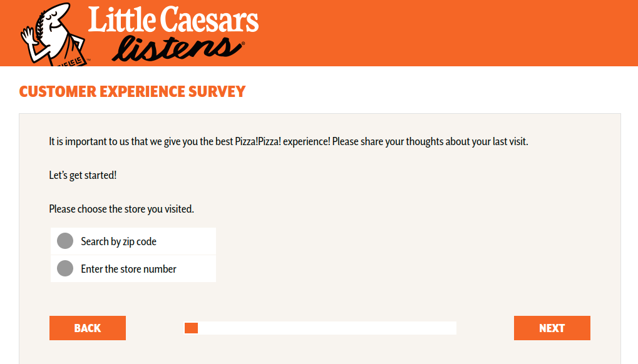Click the orange header banner
638x364 pixels.
point(438,31)
